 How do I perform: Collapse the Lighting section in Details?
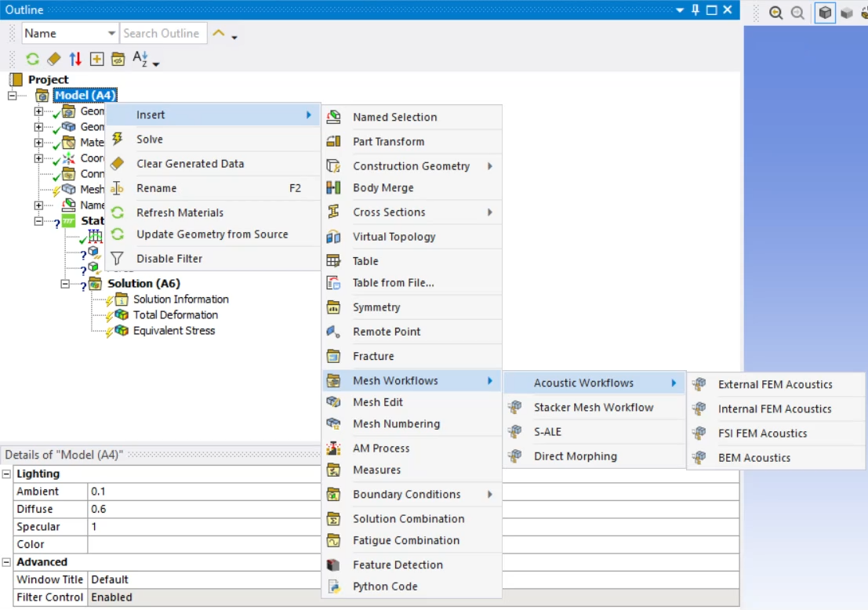7,474
